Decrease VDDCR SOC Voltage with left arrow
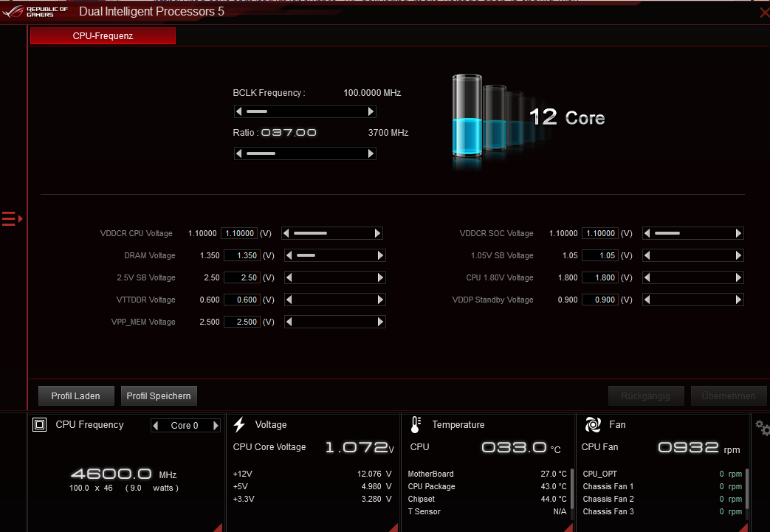770x532 pixels. pos(647,233)
